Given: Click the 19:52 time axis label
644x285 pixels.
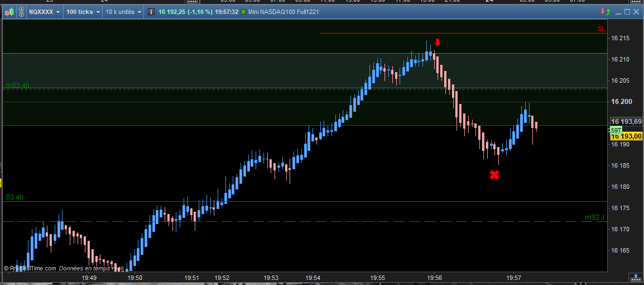Looking at the screenshot, I should pos(222,278).
